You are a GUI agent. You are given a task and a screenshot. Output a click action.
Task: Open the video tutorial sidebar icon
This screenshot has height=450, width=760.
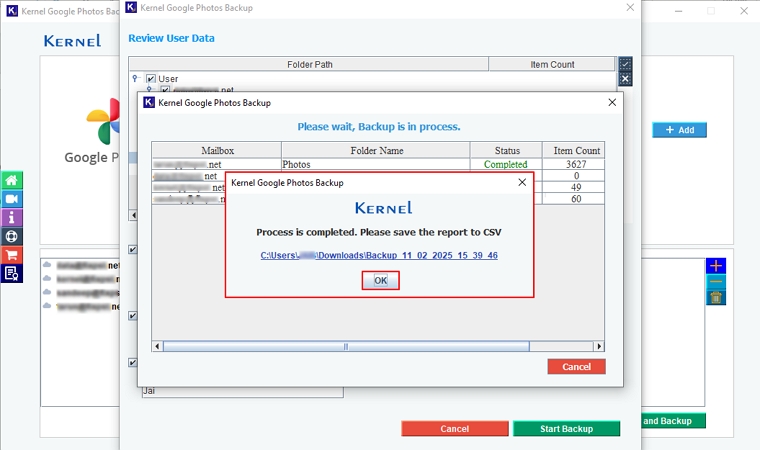coord(12,199)
